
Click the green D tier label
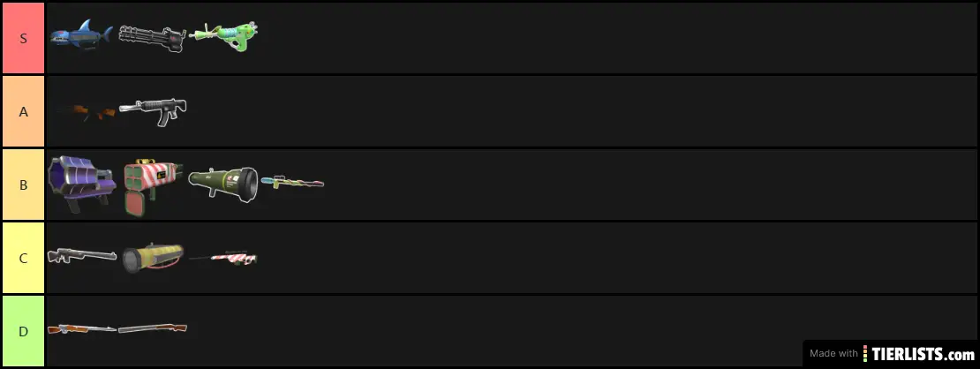[x=23, y=331]
